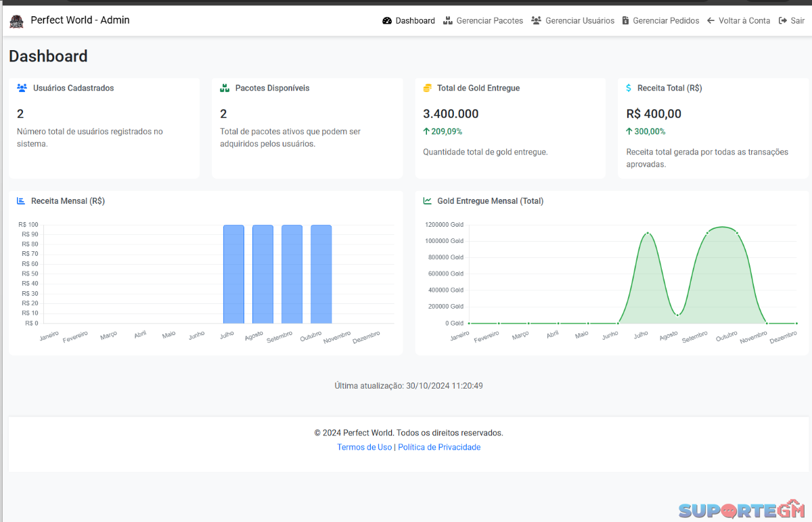812x522 pixels.
Task: Click the green up arrow beside 300,00%
Action: (629, 131)
